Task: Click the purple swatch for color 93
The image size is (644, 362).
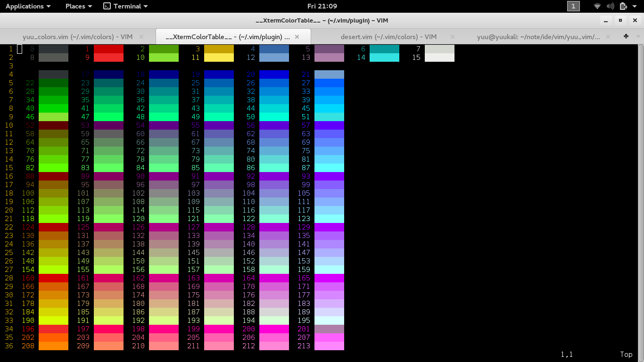Action: click(329, 176)
